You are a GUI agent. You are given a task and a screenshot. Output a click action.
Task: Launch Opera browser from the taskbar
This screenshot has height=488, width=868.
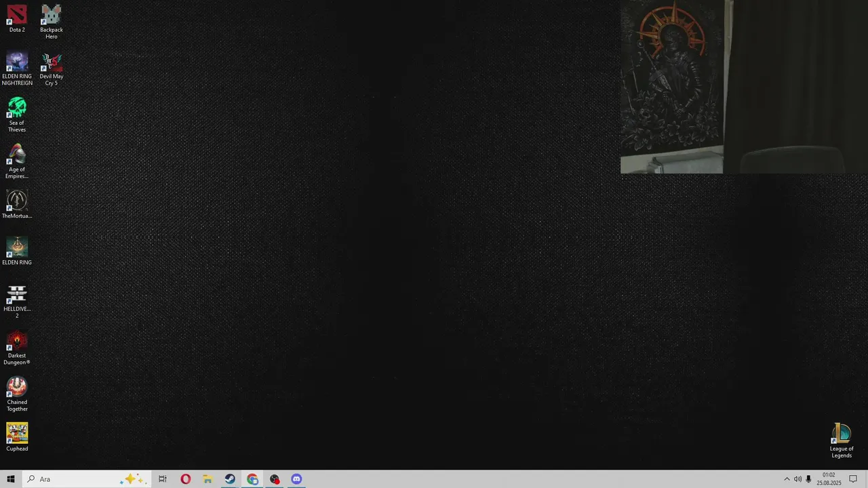(185, 479)
